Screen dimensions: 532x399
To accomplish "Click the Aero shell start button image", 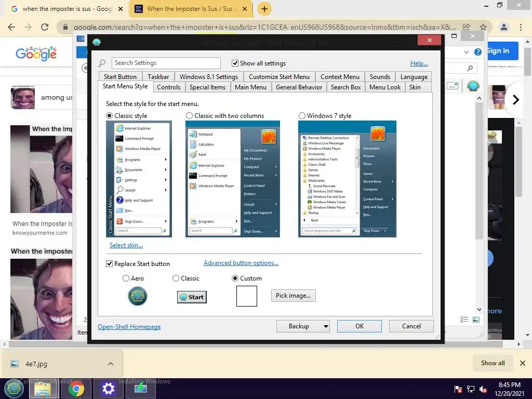I will click(x=137, y=296).
